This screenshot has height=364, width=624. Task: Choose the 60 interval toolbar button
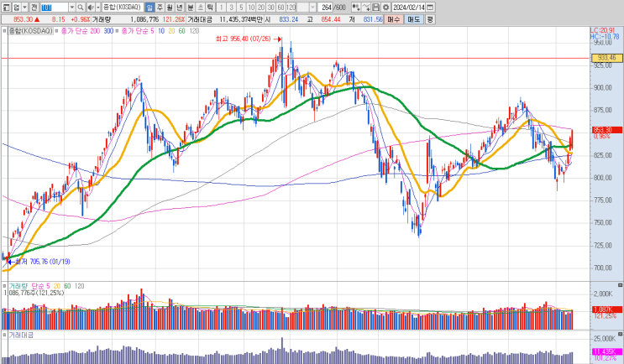click(x=281, y=8)
